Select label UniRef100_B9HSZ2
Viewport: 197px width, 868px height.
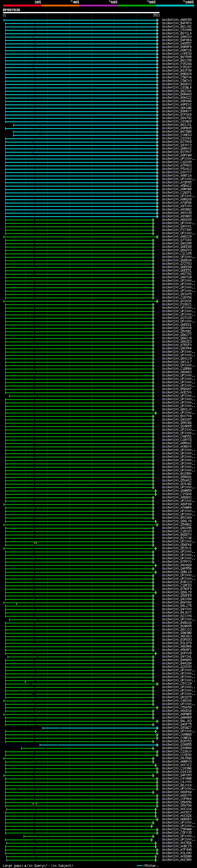pyautogui.click(x=177, y=98)
